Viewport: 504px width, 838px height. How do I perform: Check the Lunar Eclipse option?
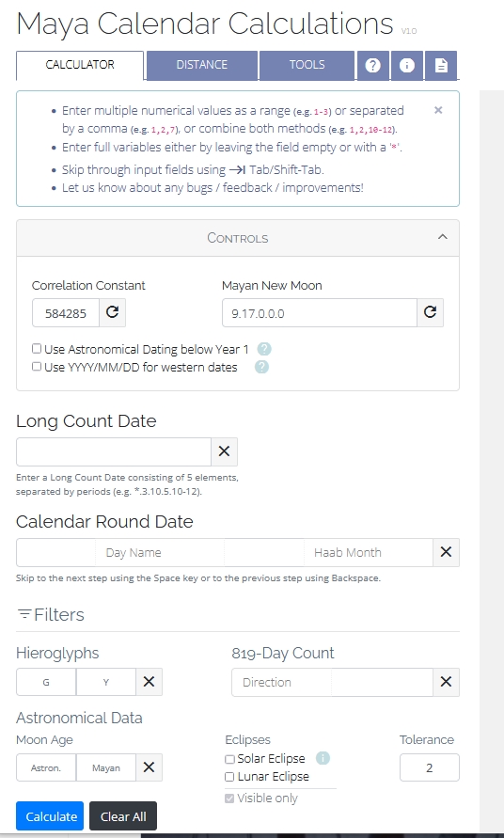pyautogui.click(x=229, y=777)
